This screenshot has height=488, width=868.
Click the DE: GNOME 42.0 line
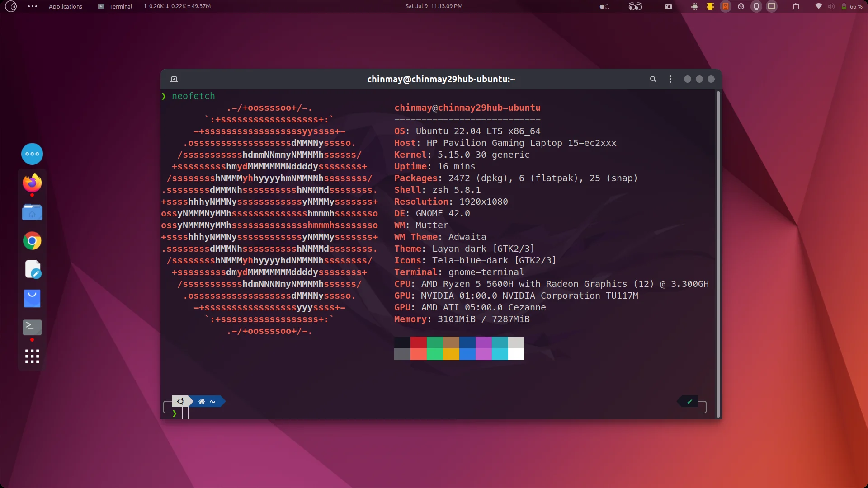[432, 213]
